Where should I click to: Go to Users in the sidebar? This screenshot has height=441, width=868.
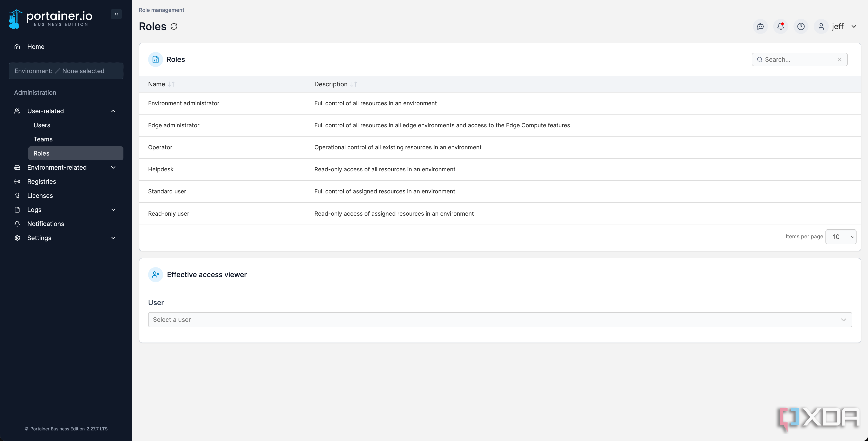tap(42, 125)
